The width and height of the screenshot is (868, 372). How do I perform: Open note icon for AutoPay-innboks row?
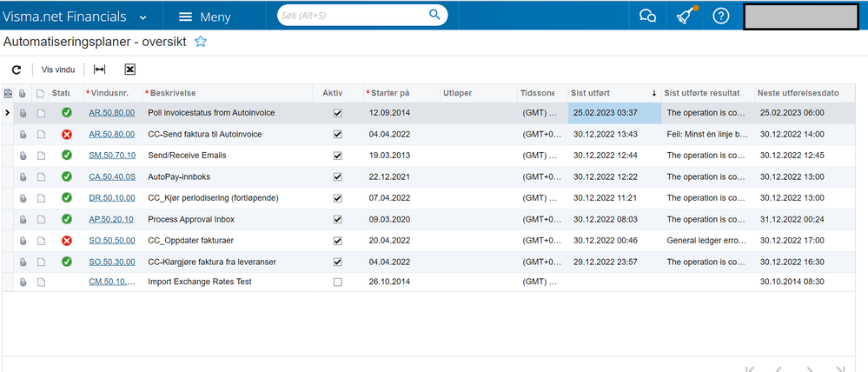(x=41, y=176)
